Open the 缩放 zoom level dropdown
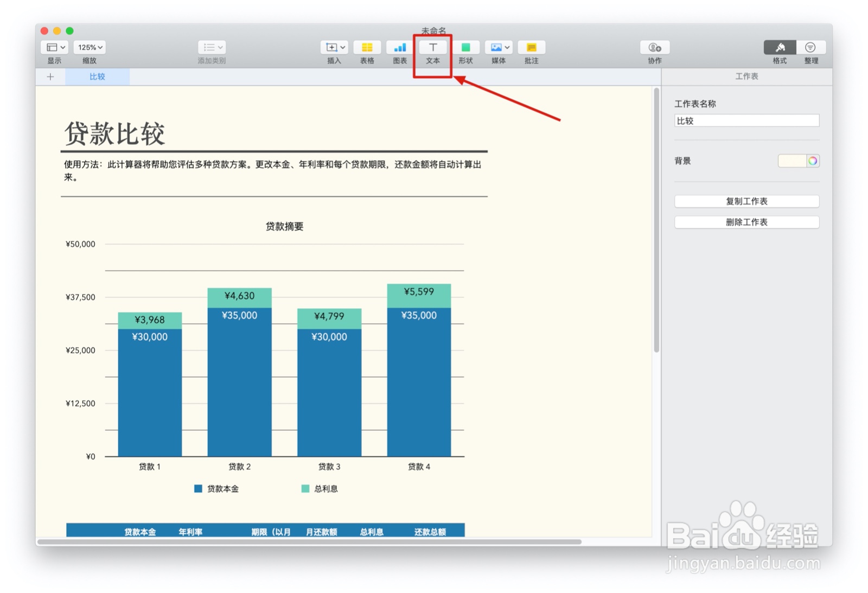The width and height of the screenshot is (868, 593). click(x=89, y=47)
